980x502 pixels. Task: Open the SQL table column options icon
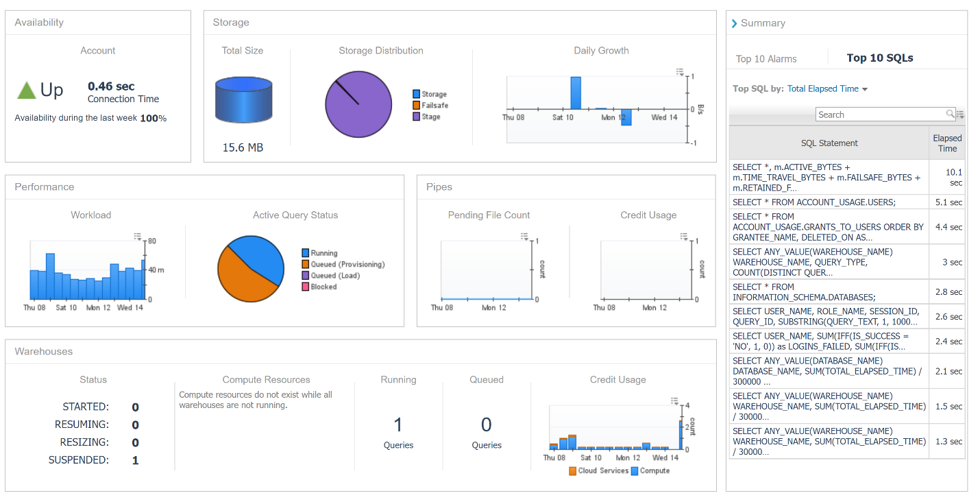point(960,115)
